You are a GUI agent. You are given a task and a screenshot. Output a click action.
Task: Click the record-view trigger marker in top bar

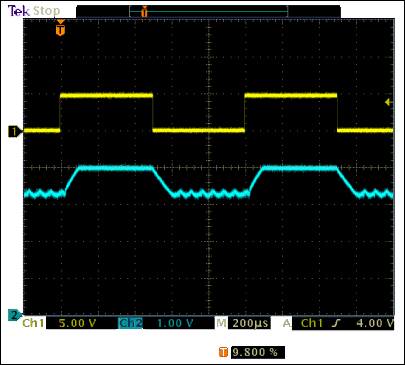coord(144,12)
